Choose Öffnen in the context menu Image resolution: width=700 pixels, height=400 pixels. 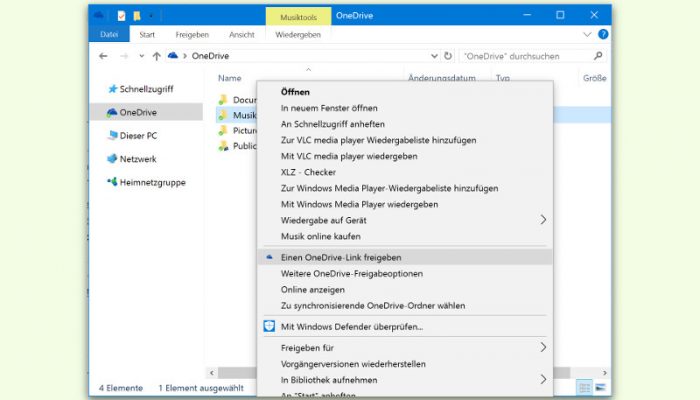pos(405,92)
